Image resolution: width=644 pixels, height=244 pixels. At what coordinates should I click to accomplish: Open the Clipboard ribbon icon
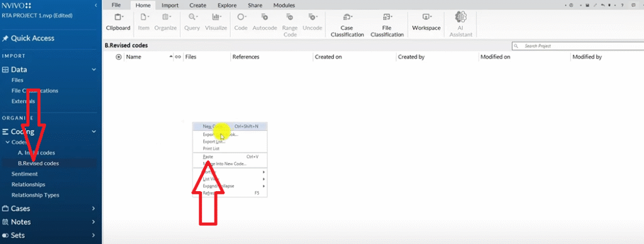pyautogui.click(x=118, y=17)
